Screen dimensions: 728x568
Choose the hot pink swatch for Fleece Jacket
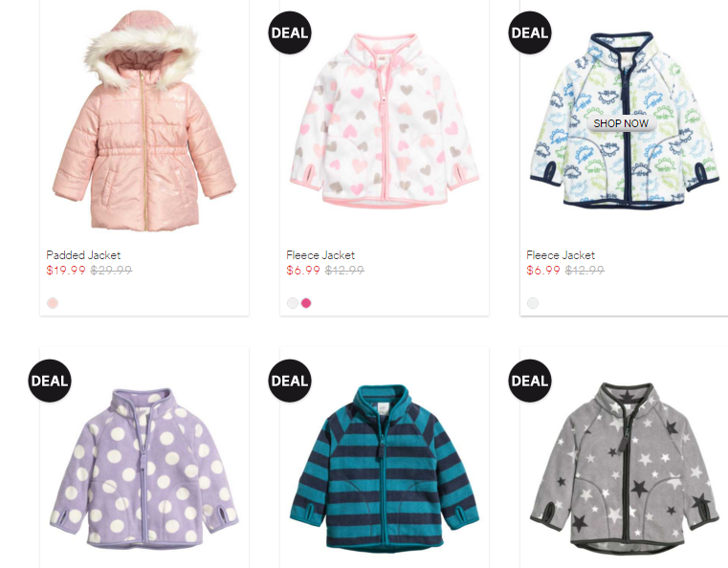(x=306, y=303)
